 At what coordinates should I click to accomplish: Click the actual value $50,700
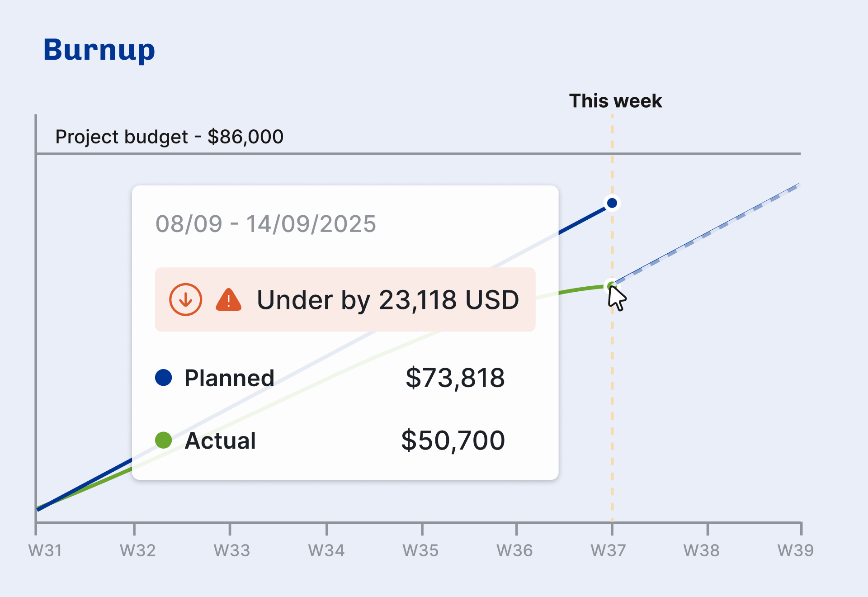[453, 440]
